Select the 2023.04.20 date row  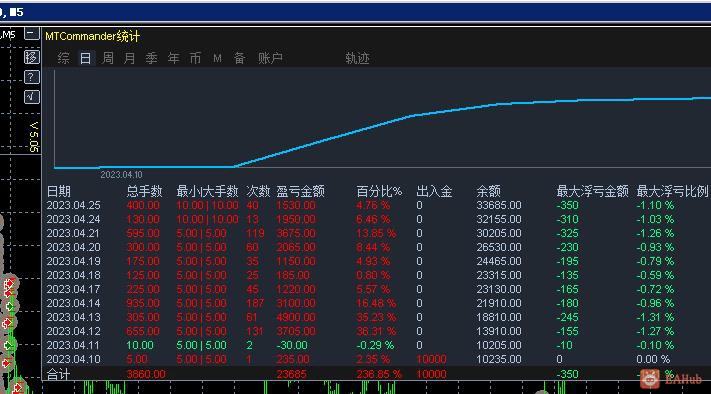(73, 248)
